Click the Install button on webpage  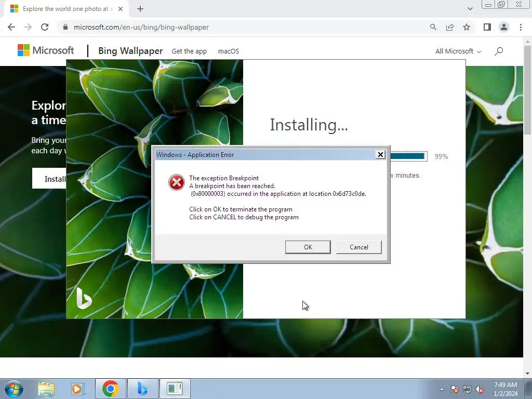click(x=49, y=179)
